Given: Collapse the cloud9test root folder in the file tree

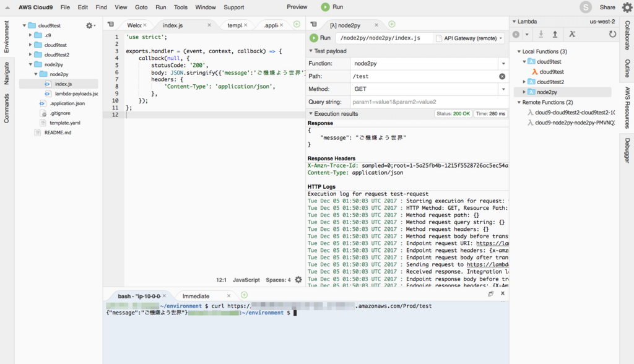Looking at the screenshot, I should click(x=24, y=25).
